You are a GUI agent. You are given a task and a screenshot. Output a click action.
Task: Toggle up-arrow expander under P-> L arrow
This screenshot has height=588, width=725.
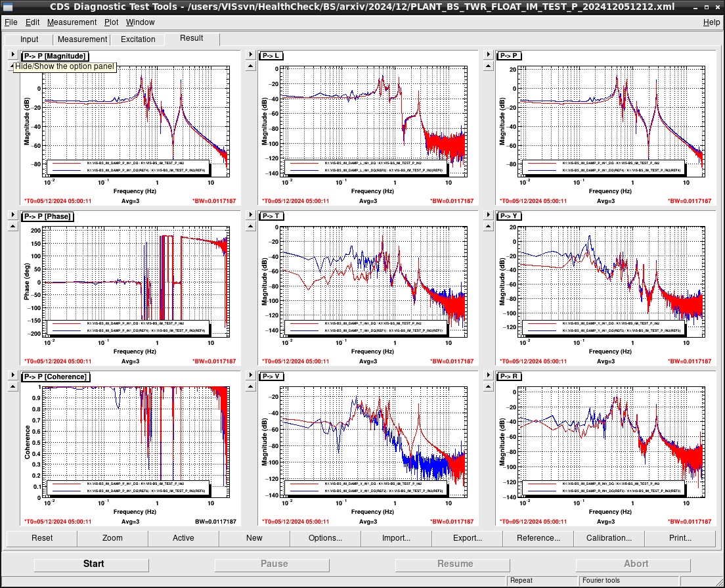251,66
